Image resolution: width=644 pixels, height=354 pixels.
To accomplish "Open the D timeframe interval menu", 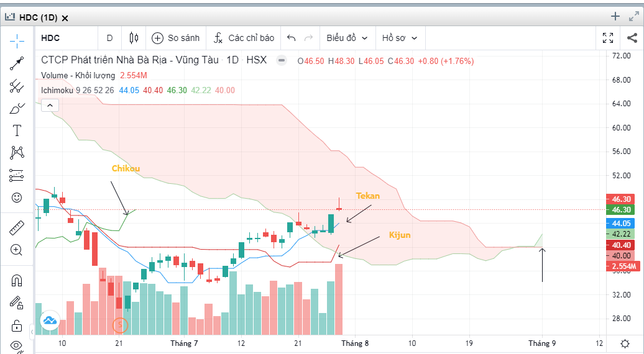I will coord(109,38).
